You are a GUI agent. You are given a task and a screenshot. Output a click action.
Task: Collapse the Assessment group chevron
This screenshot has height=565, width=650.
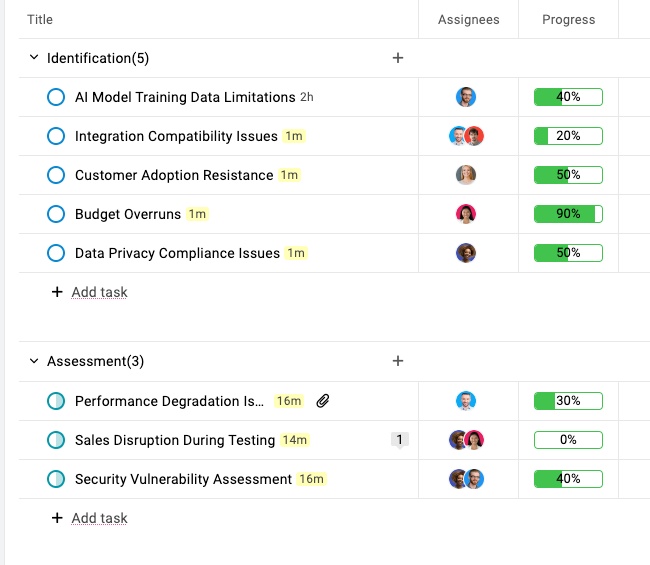[34, 361]
